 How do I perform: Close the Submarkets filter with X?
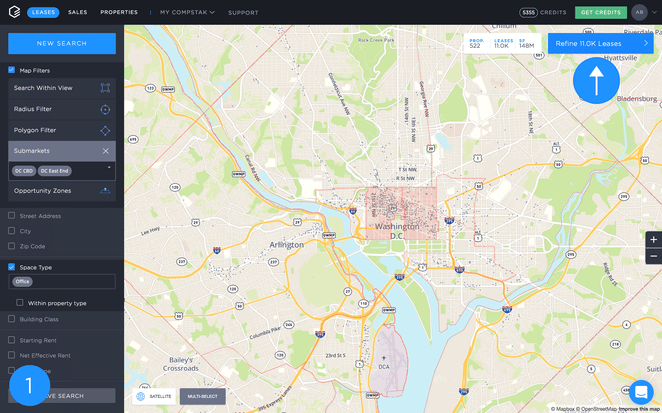tap(106, 151)
